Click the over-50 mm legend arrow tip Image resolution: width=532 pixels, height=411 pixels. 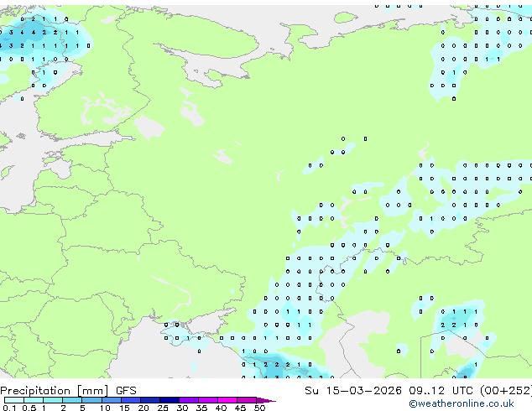[x=266, y=400]
